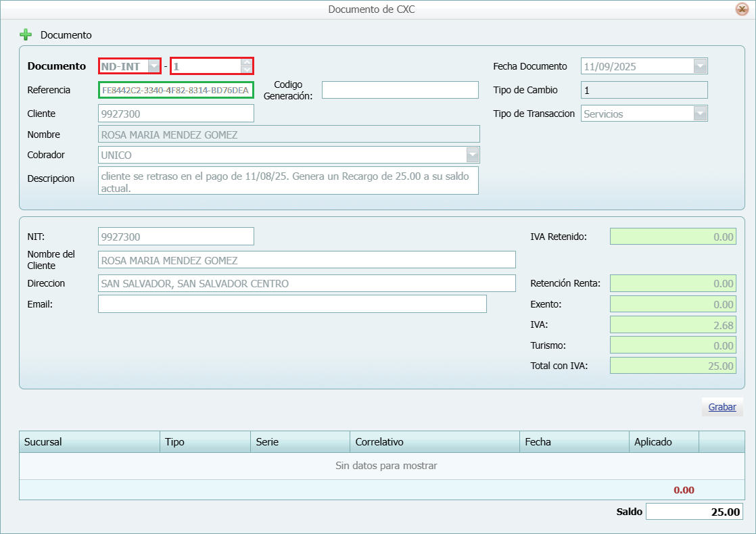Click the Grabar link button
The image size is (756, 534).
722,407
